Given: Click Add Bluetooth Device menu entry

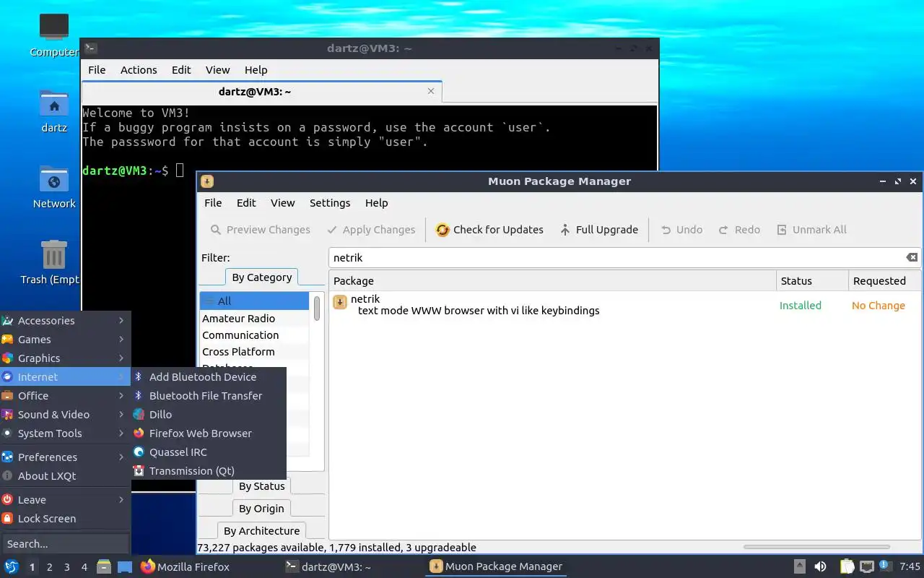Looking at the screenshot, I should (x=209, y=377).
